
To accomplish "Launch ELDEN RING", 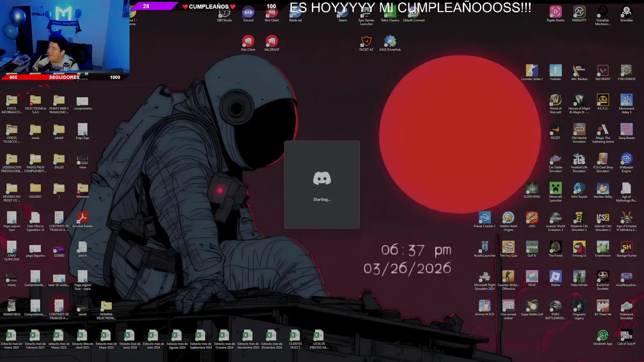I will [x=532, y=190].
